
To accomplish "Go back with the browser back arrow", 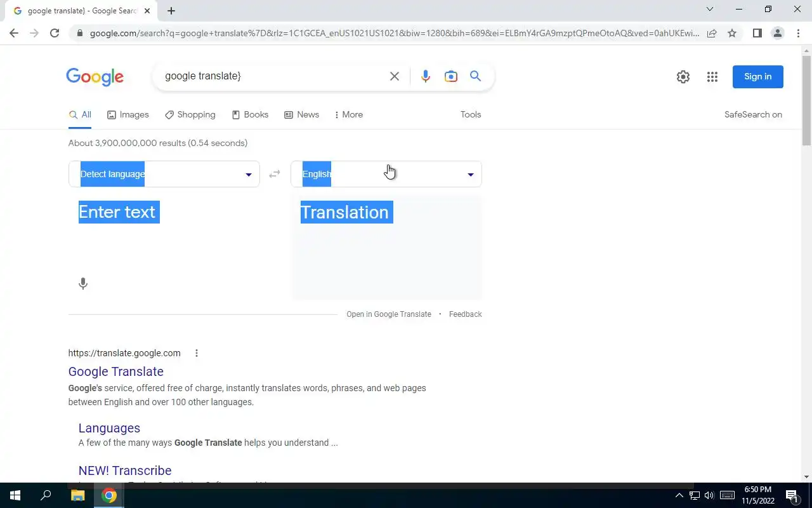I will click(x=14, y=33).
